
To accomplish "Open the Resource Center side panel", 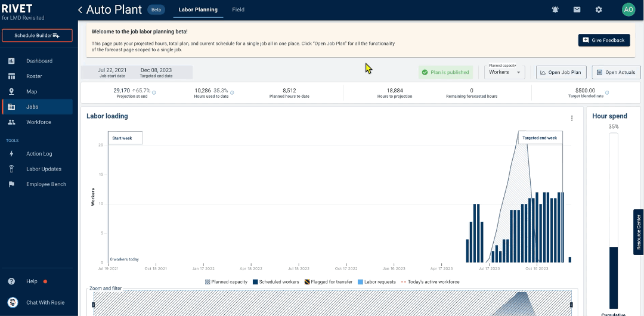I will click(638, 232).
